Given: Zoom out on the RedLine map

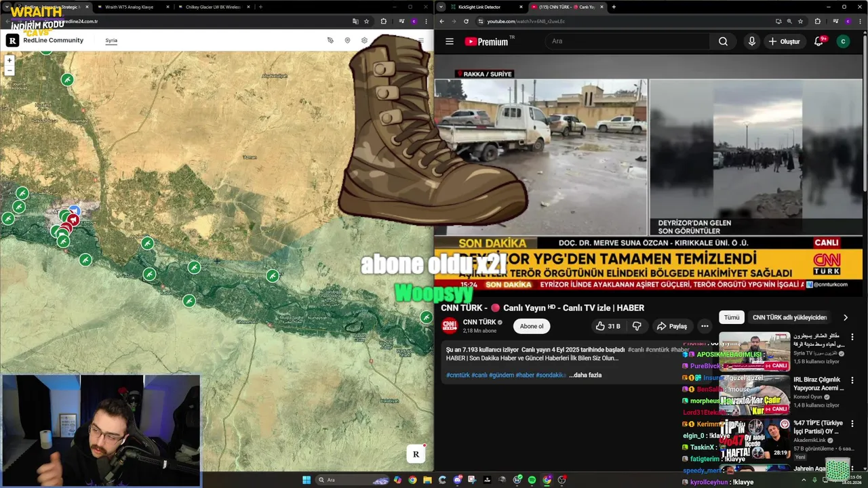Looking at the screenshot, I should (9, 70).
